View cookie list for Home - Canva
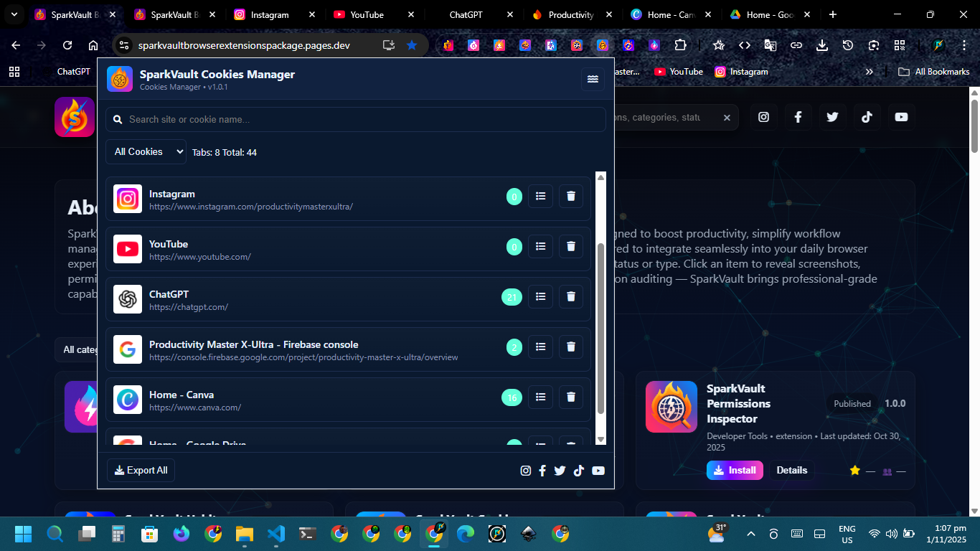This screenshot has width=980, height=551. click(540, 397)
